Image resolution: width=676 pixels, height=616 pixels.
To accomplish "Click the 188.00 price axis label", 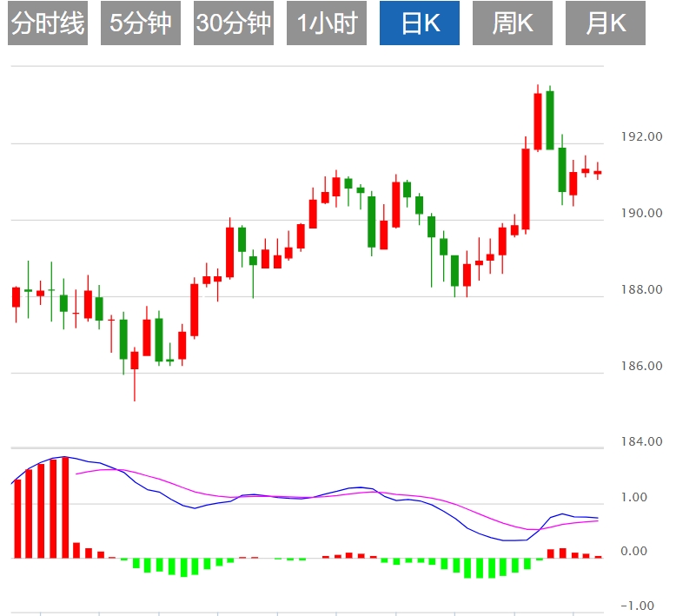I will [641, 289].
